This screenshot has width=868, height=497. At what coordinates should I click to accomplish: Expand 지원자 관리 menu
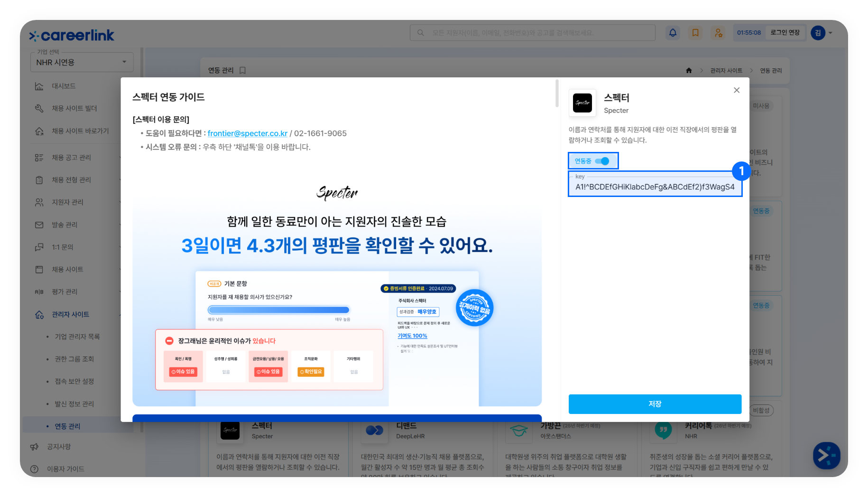coord(67,202)
